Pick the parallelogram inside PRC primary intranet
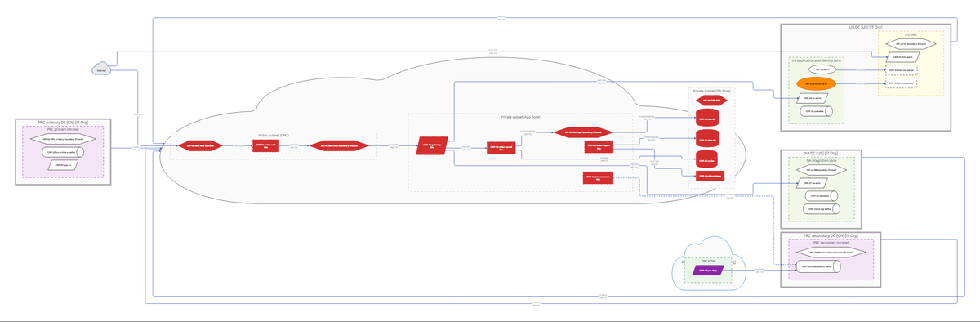This screenshot has height=322, width=980. click(x=62, y=164)
